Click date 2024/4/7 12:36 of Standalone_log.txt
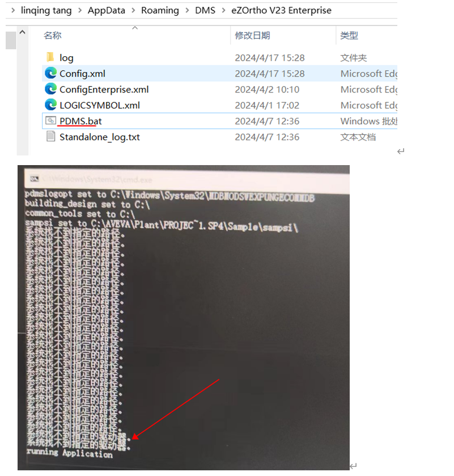This screenshot has width=454, height=476. 267,137
